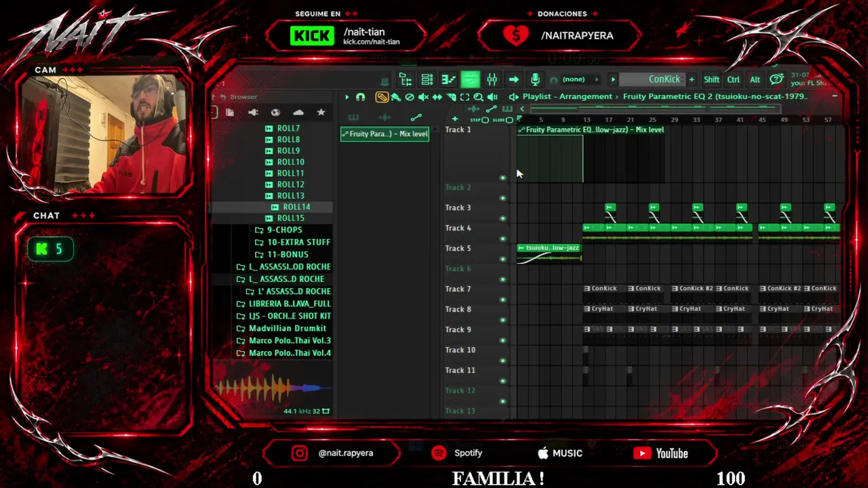
Task: Mute Track 1 using its green dot
Action: coord(502,178)
